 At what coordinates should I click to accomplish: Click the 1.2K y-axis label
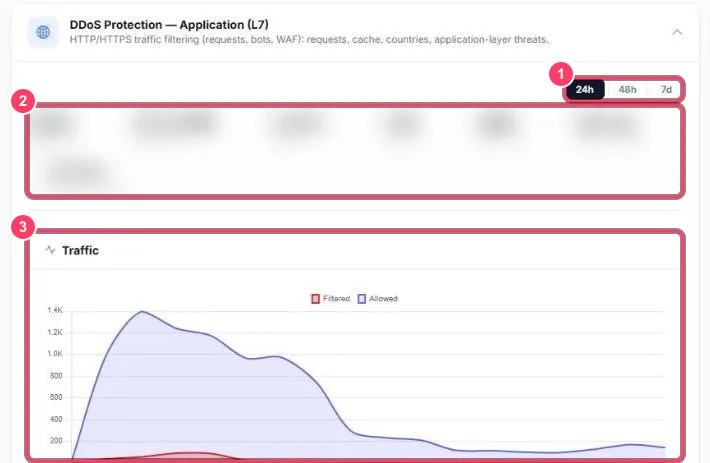click(55, 332)
